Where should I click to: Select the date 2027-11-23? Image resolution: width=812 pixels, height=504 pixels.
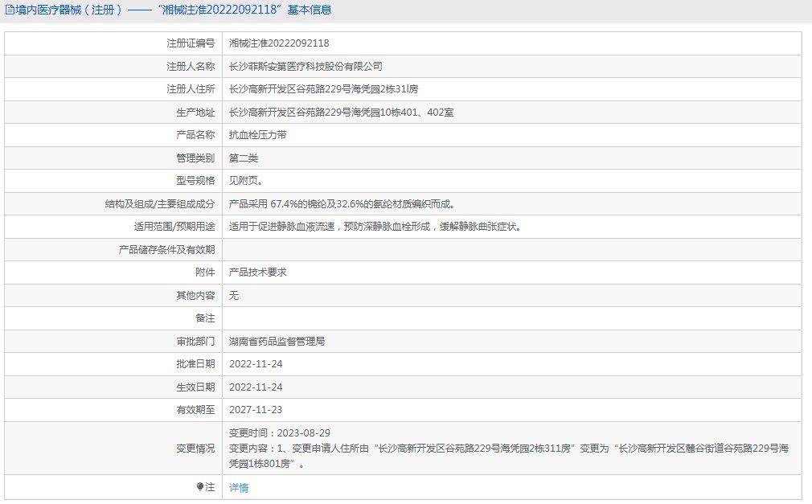[x=256, y=410]
